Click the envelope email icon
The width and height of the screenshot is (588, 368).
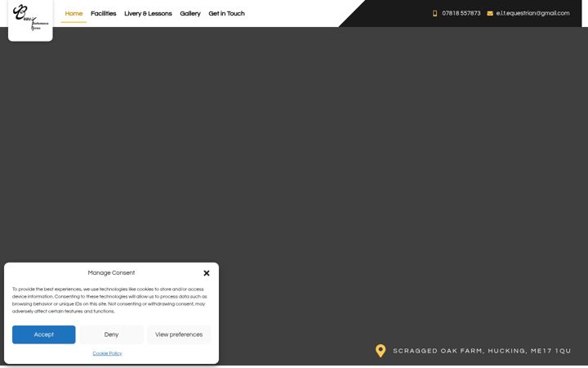(490, 13)
